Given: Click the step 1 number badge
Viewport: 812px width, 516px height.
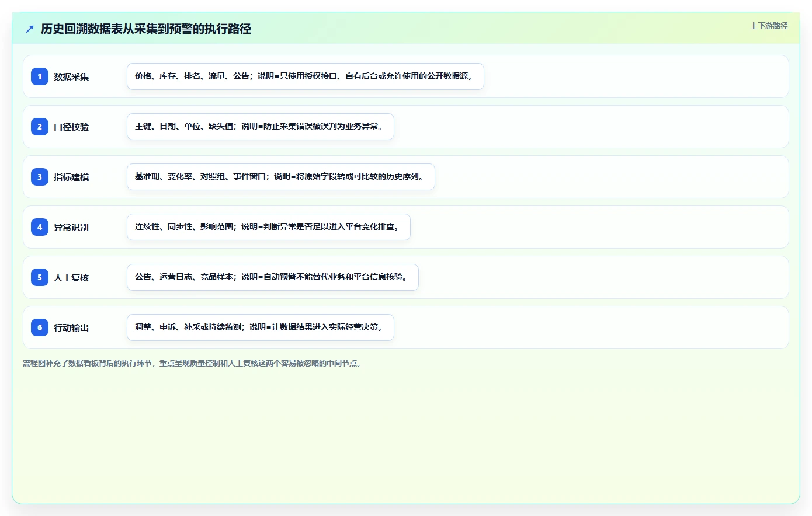Looking at the screenshot, I should coord(40,76).
